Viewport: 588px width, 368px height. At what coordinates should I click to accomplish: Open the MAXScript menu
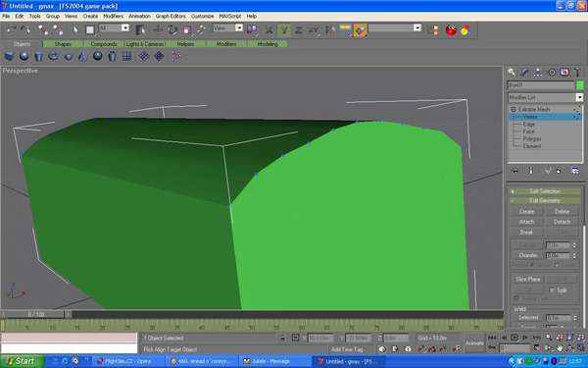(x=230, y=16)
